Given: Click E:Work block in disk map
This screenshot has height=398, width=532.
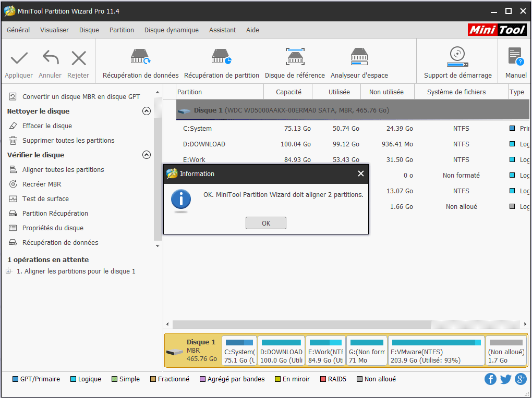Looking at the screenshot, I should (x=325, y=351).
